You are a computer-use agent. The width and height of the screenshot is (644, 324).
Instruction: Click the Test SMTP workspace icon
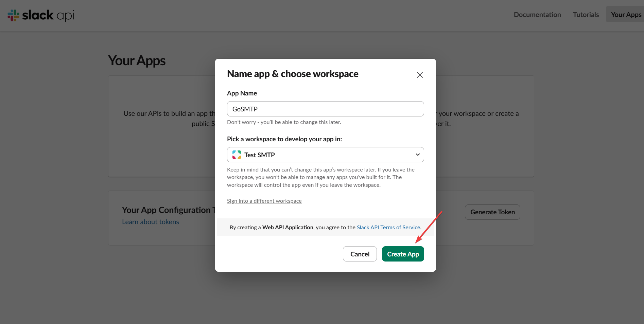click(x=236, y=155)
